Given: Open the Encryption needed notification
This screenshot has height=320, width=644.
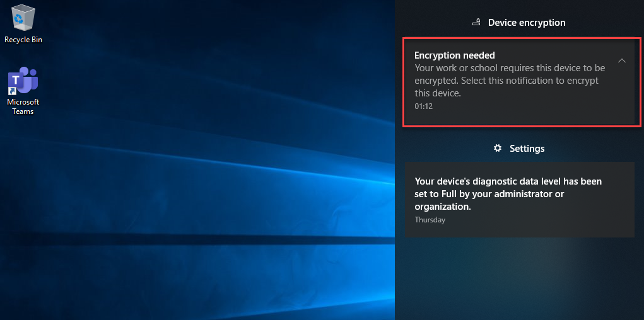Looking at the screenshot, I should tap(521, 81).
